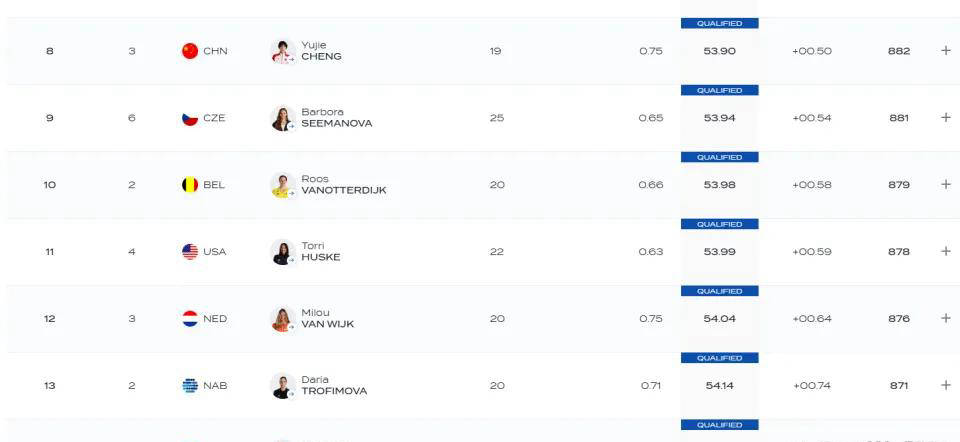
Task: Expand Roos Vanotterdijk's result details
Action: click(x=945, y=184)
